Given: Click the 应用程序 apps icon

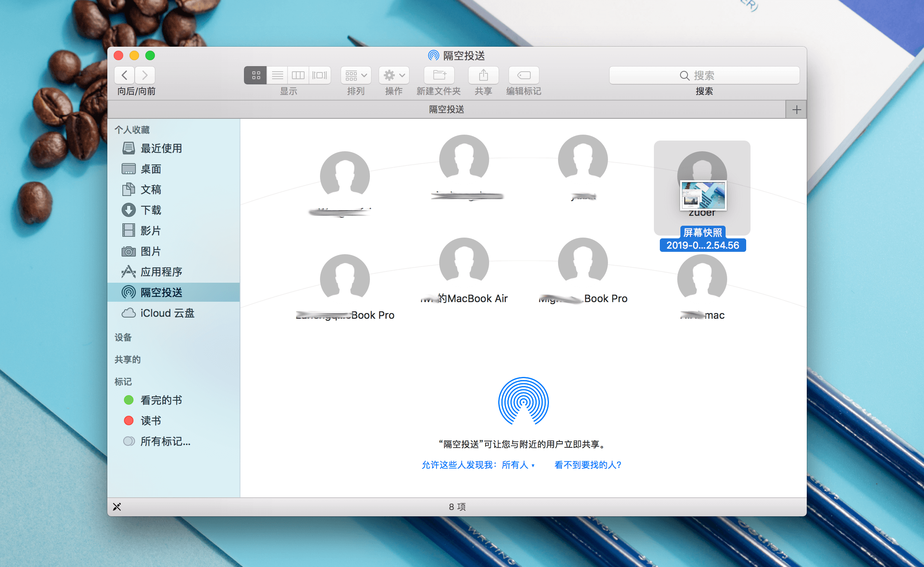Looking at the screenshot, I should click(128, 272).
